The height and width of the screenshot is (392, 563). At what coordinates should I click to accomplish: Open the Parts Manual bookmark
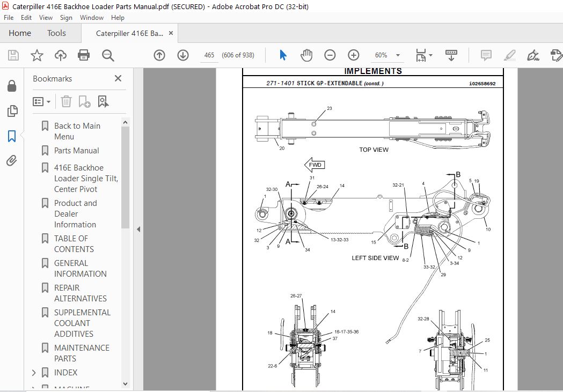76,151
